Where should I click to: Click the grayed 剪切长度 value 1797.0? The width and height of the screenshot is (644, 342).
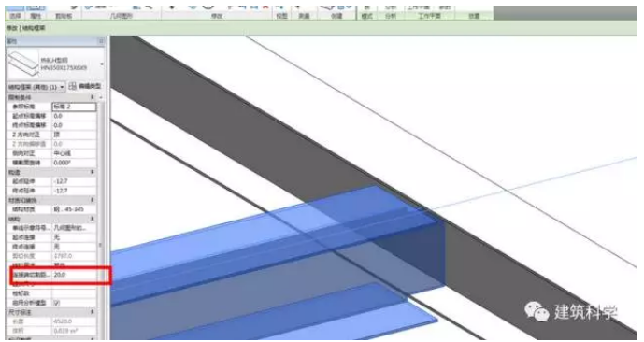(74, 256)
